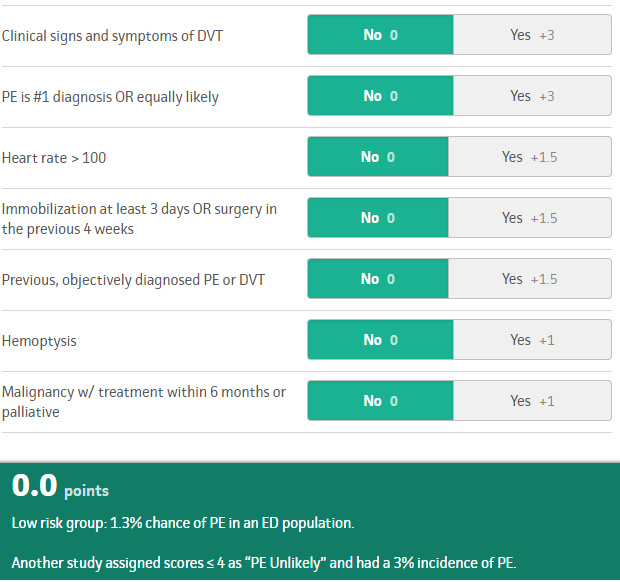The width and height of the screenshot is (620, 582).
Task: Select Yes for clinical signs of DVT
Action: click(532, 35)
